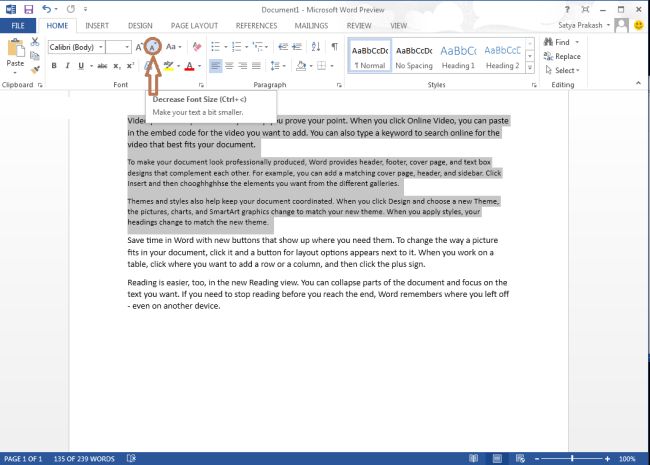Viewport: 650px width, 465px height.
Task: Toggle Underline formatting
Action: pos(81,66)
